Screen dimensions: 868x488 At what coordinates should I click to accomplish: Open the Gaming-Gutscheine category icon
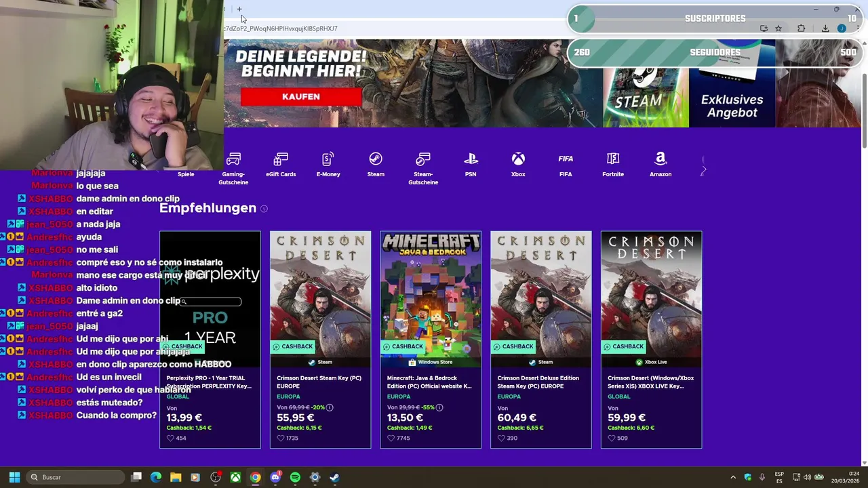[233, 159]
